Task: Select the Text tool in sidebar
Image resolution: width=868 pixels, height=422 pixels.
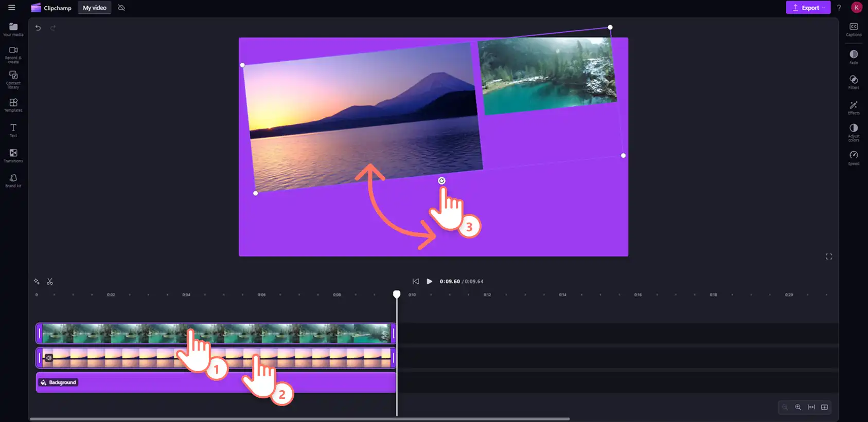Action: (x=13, y=130)
